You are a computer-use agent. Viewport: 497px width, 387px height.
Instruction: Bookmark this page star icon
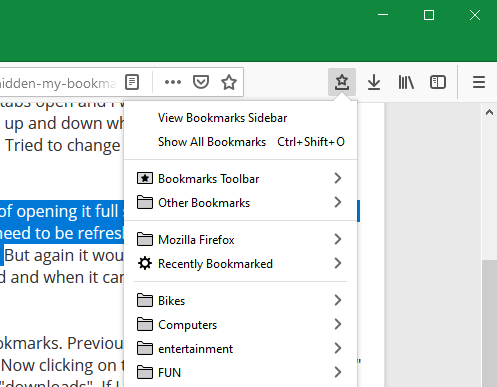pos(229,82)
